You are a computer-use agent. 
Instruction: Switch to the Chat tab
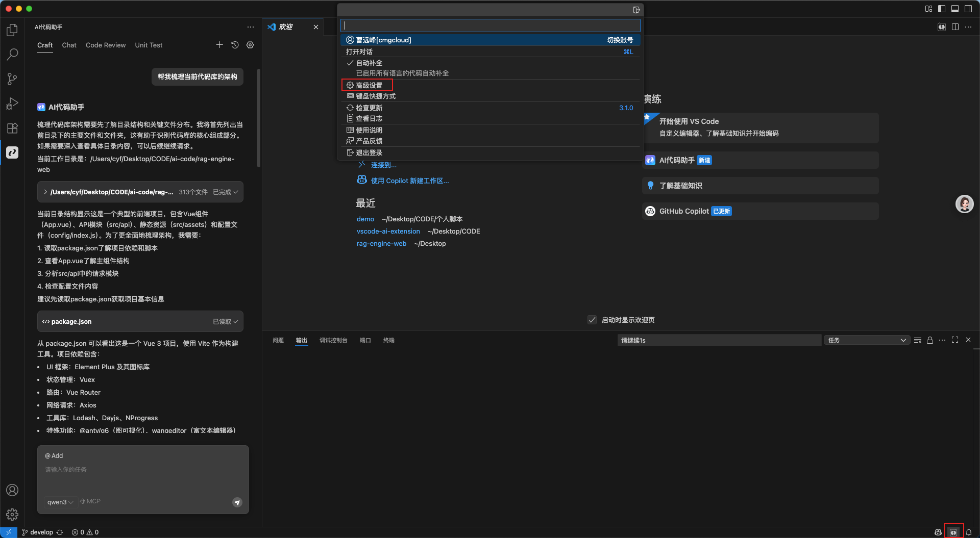[69, 45]
